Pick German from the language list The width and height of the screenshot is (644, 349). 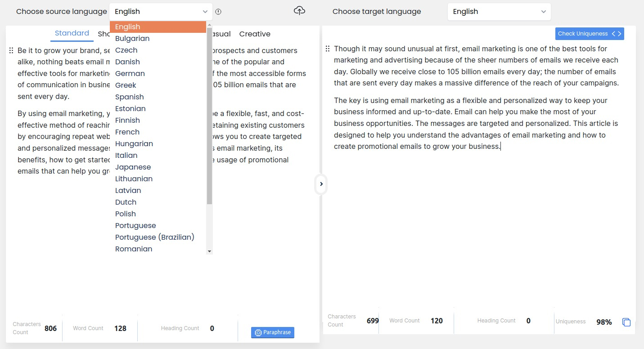(158, 74)
